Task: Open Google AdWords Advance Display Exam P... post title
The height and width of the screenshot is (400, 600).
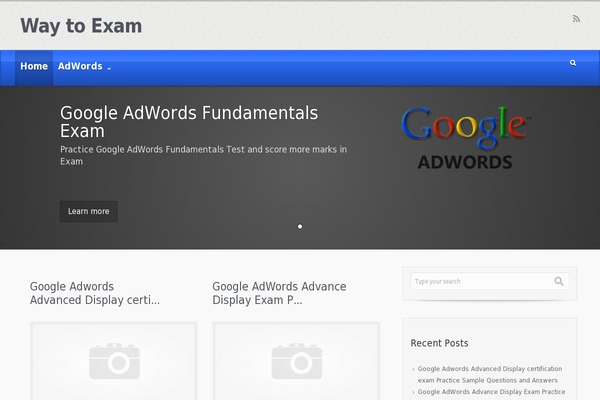Action: (x=279, y=293)
